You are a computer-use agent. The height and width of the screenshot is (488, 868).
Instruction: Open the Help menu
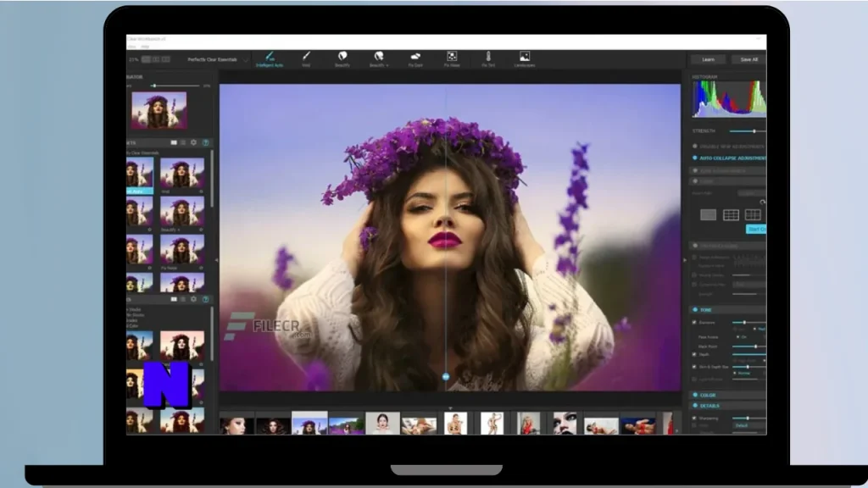tap(145, 47)
